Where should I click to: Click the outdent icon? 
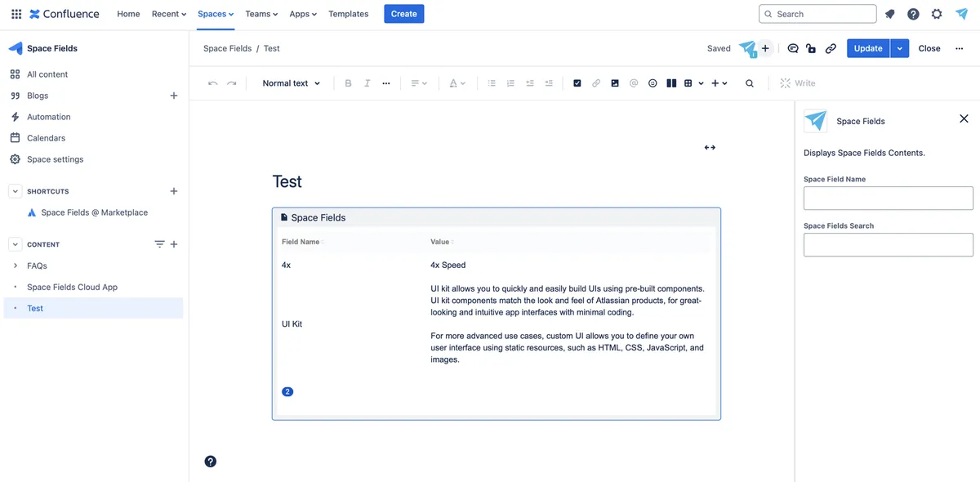click(530, 83)
